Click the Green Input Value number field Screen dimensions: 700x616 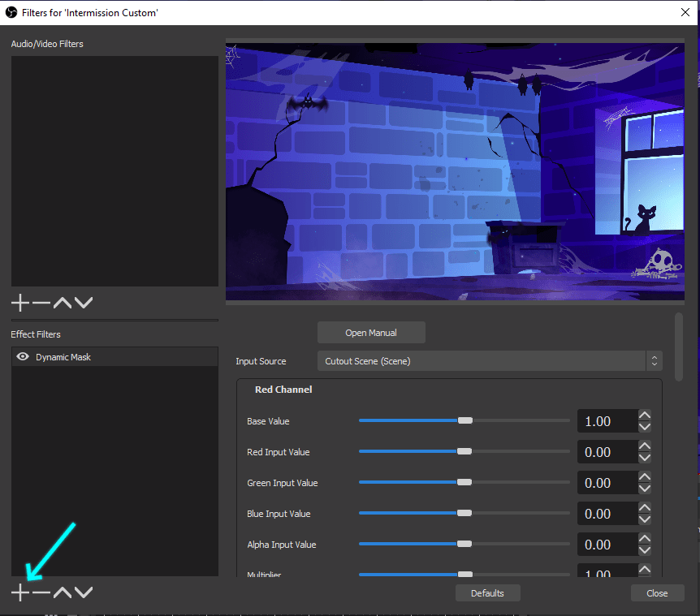(607, 483)
